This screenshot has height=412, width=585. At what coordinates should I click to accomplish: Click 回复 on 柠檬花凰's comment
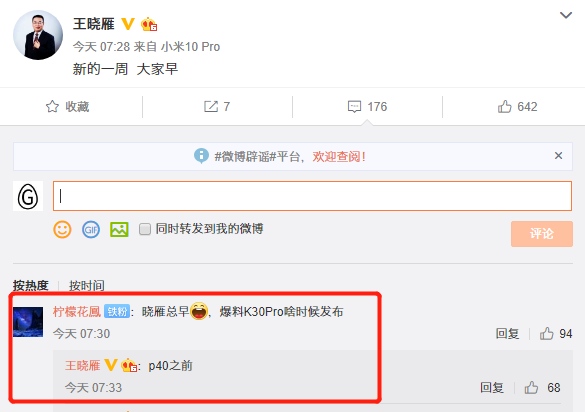[507, 333]
